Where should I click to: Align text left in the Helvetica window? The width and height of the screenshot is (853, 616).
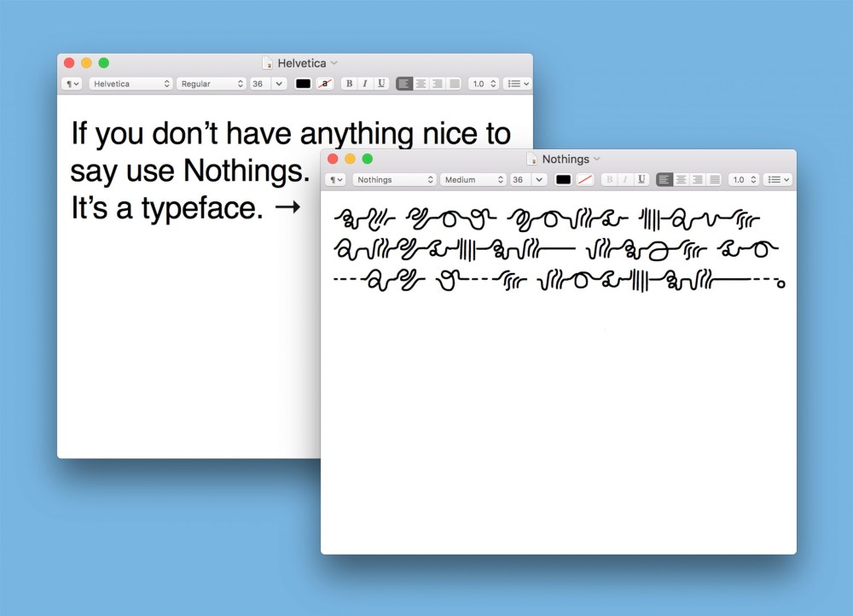(x=404, y=84)
